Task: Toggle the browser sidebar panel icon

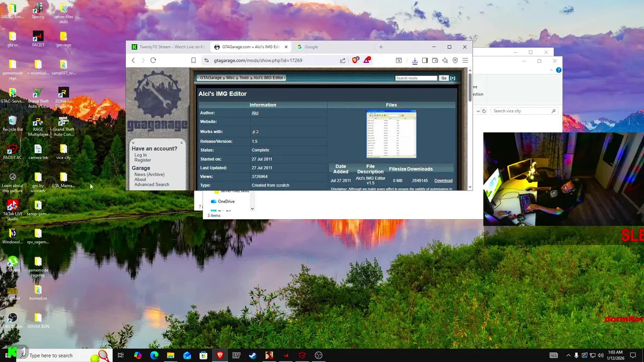Action: [425, 60]
